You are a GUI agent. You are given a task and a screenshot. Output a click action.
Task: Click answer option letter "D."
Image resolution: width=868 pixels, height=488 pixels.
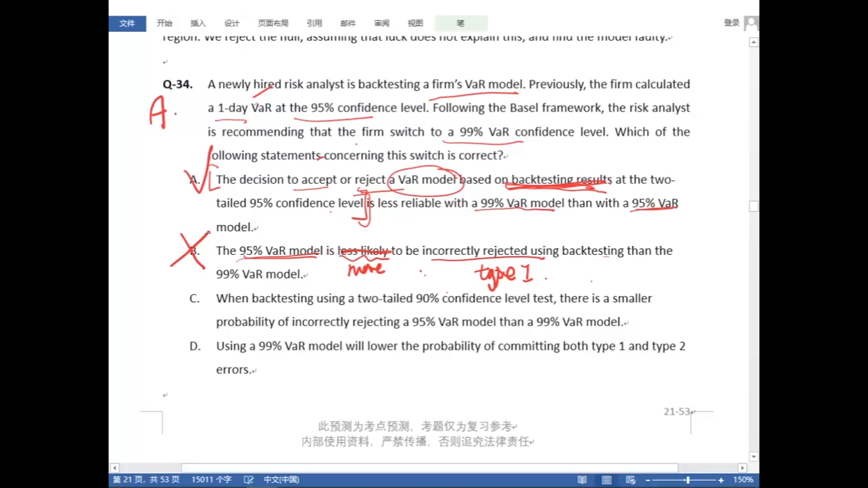pos(195,347)
